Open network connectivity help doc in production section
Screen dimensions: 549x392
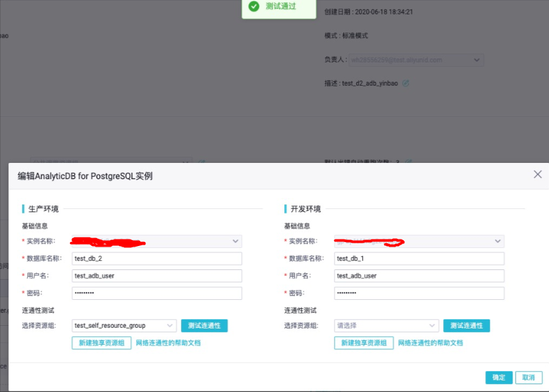click(x=168, y=343)
